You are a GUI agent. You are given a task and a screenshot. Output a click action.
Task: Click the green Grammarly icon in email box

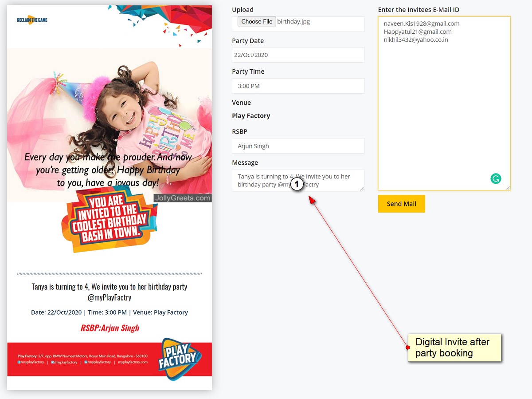tap(496, 179)
